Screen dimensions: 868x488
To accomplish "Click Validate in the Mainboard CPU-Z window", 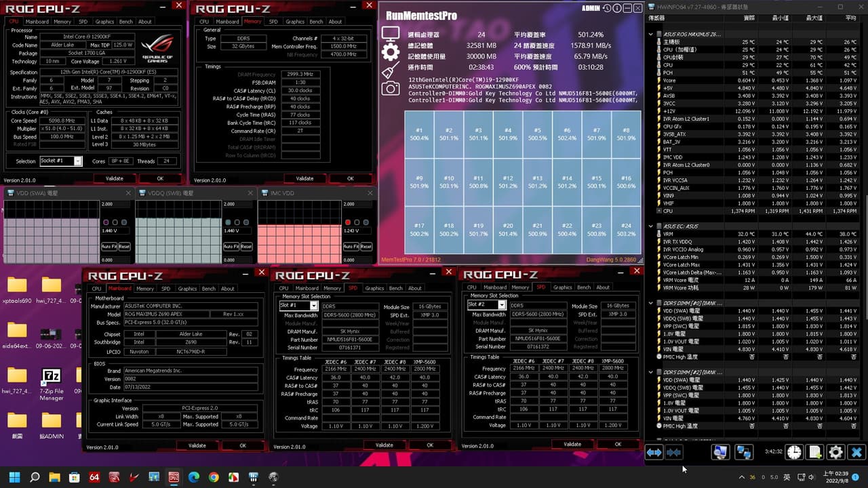I will (x=197, y=445).
